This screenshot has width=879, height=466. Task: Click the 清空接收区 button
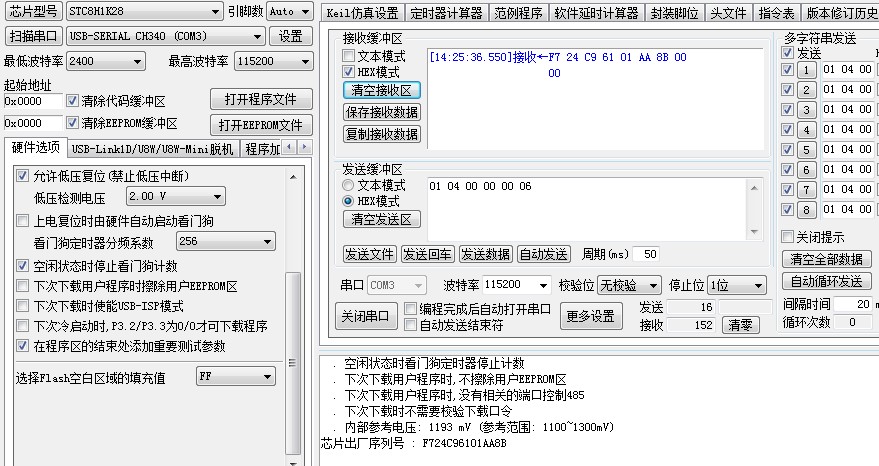click(x=382, y=90)
